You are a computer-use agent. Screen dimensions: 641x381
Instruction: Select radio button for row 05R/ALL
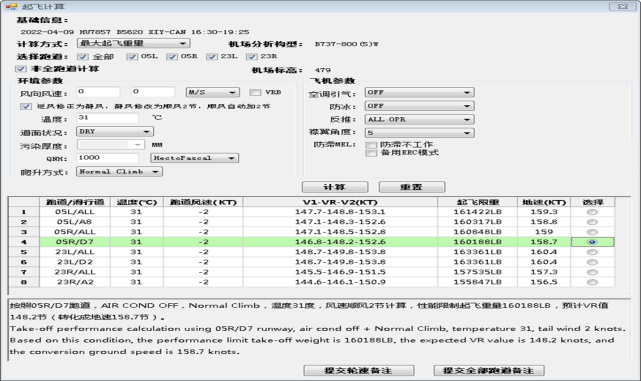[x=592, y=232]
